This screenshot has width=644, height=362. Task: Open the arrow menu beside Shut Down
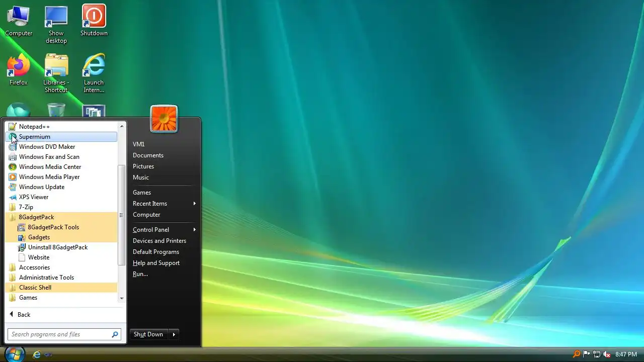coord(174,334)
